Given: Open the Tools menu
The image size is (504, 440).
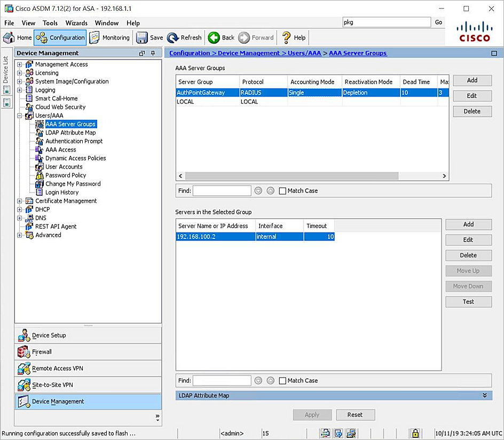Looking at the screenshot, I should point(50,23).
